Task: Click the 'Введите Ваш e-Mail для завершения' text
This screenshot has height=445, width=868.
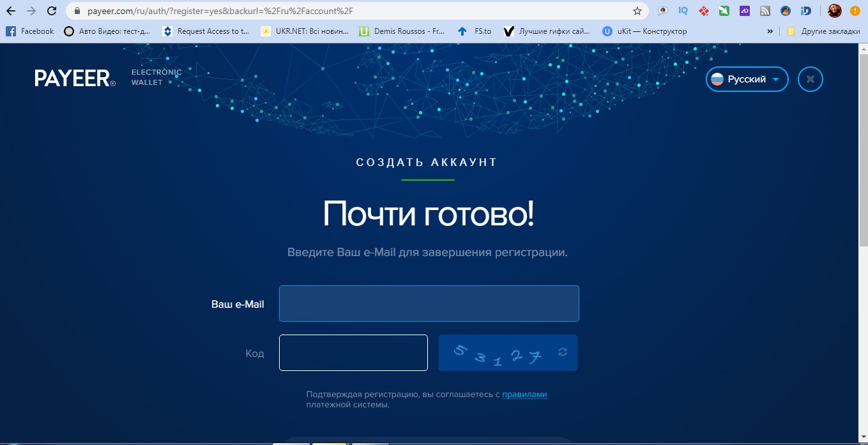Action: pyautogui.click(x=427, y=252)
